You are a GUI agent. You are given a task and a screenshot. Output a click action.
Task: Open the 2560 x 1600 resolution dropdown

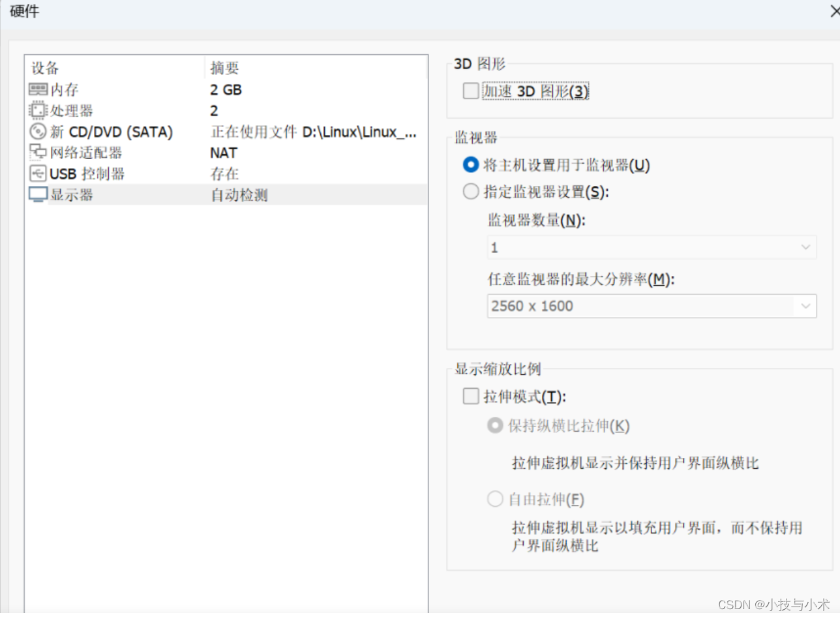click(652, 306)
